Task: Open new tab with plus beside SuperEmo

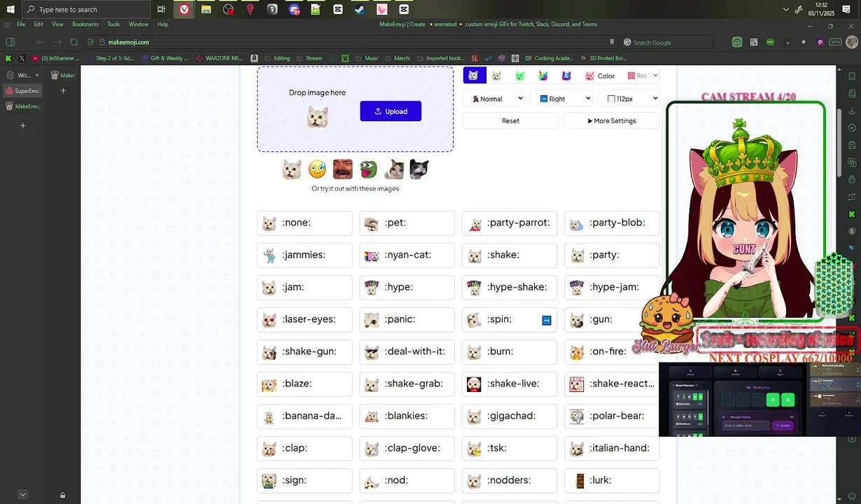Action: pyautogui.click(x=63, y=90)
